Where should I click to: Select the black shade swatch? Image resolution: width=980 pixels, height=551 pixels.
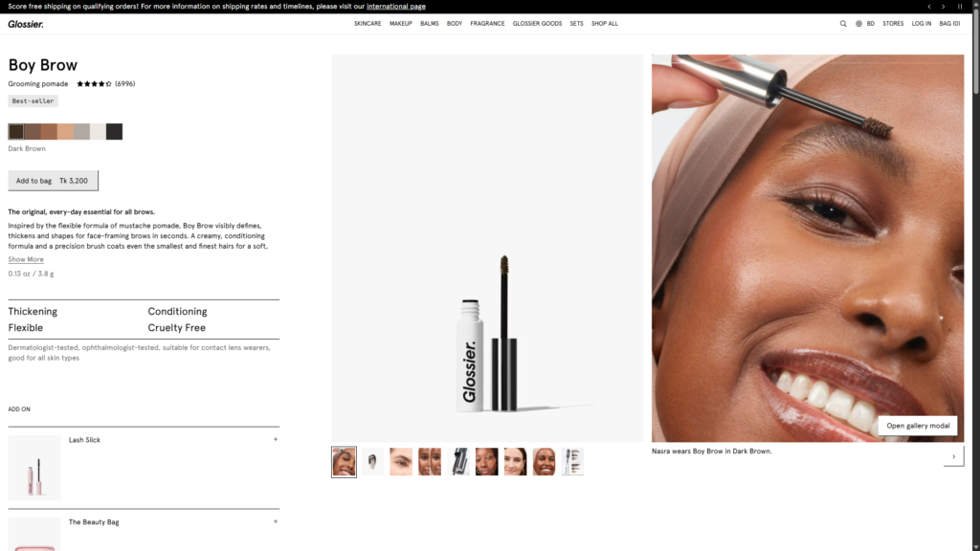click(114, 132)
